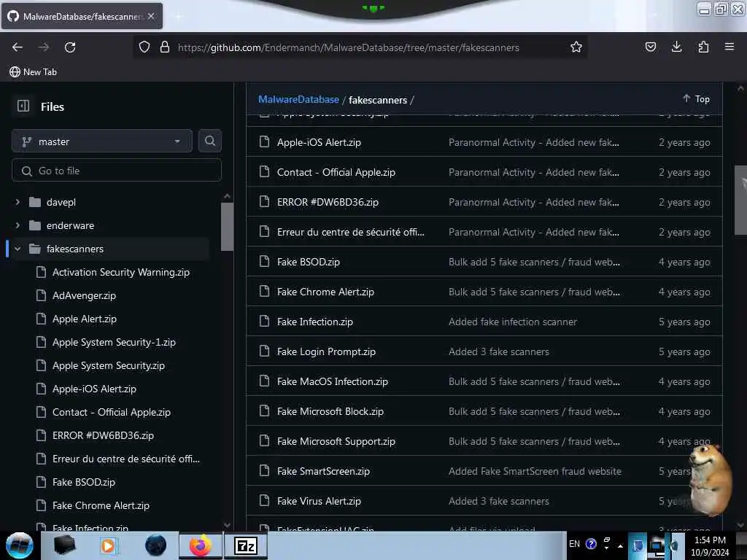Open Fake BSOD.zip in main file list
The image size is (747, 560).
pyautogui.click(x=309, y=262)
